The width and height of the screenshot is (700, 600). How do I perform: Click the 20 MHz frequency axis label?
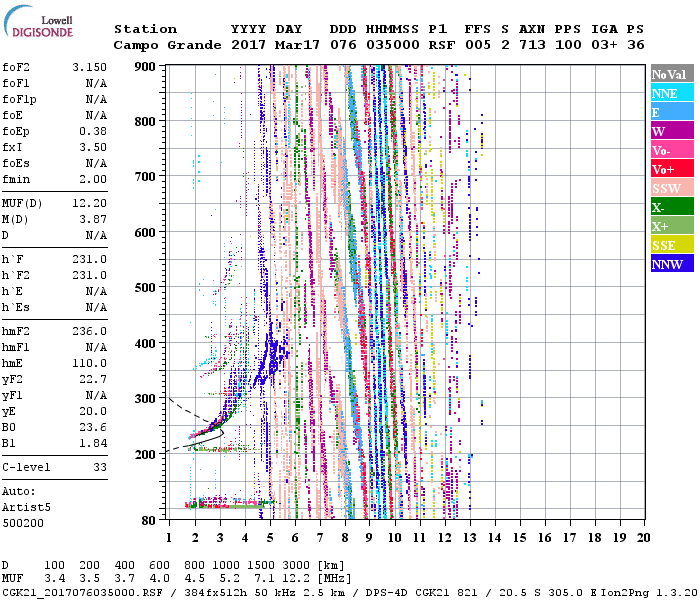(643, 538)
